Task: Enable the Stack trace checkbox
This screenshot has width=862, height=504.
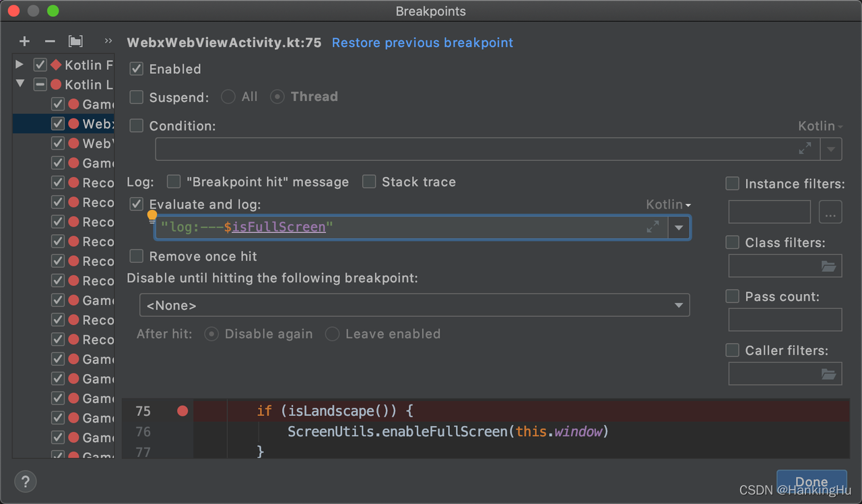Action: (x=369, y=182)
